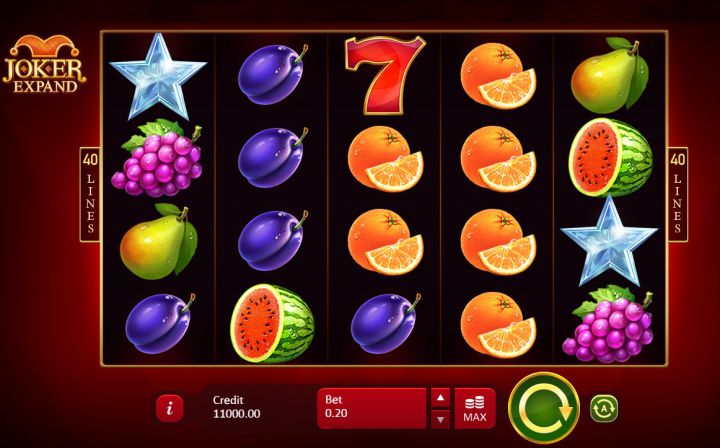Click the pear on fifth reel
Screen dimensions: 720x448
609,75
